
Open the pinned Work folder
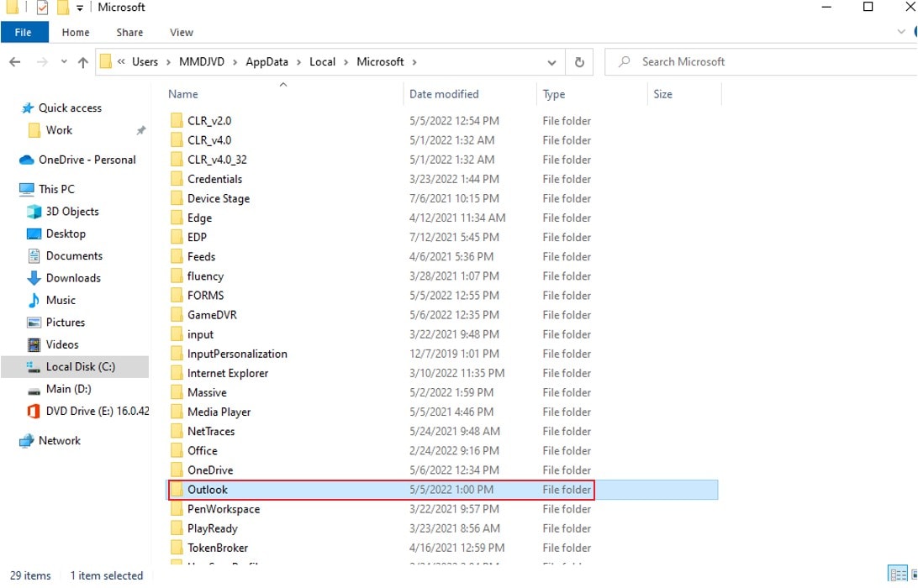pyautogui.click(x=59, y=130)
